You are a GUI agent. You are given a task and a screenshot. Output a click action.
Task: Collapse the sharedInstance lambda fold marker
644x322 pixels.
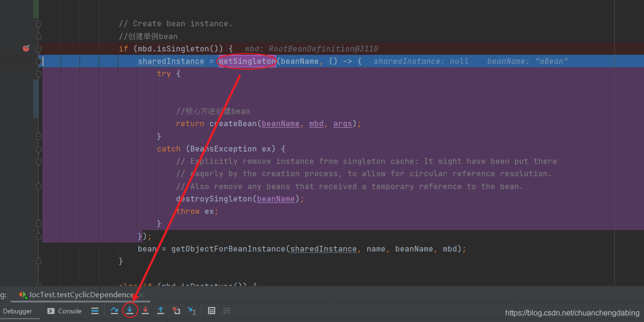click(39, 61)
